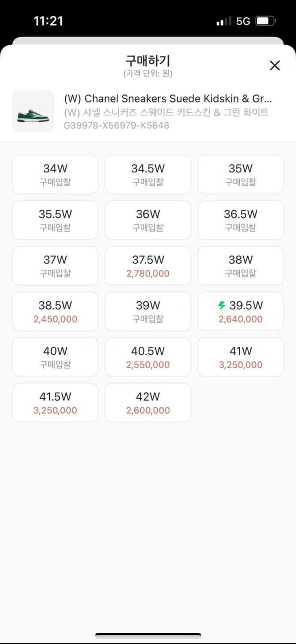Buy size 37.5W priced 2,780,000
Viewport: 296px width, 644px height.
(148, 265)
